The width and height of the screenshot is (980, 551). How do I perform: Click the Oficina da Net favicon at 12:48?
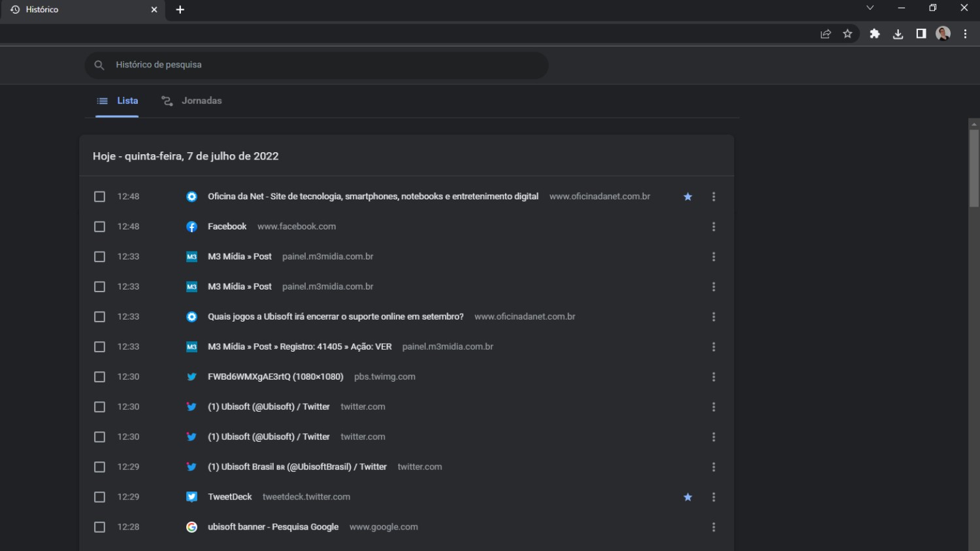(191, 197)
